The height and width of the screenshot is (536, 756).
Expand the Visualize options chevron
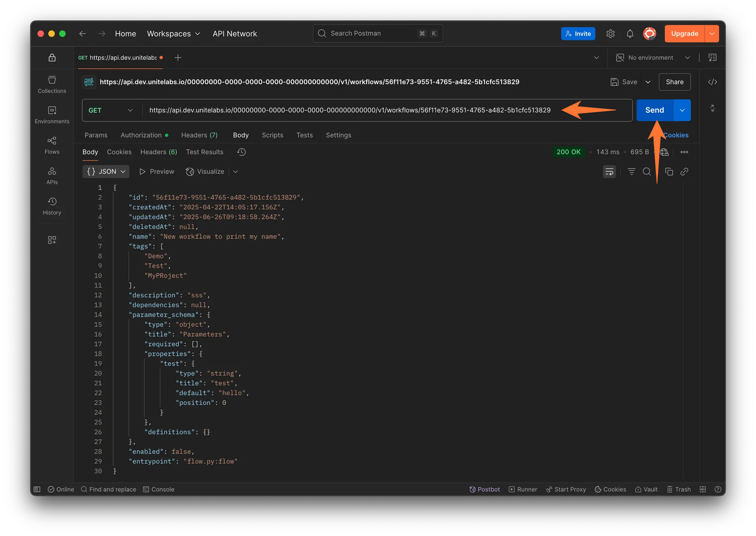tap(236, 171)
